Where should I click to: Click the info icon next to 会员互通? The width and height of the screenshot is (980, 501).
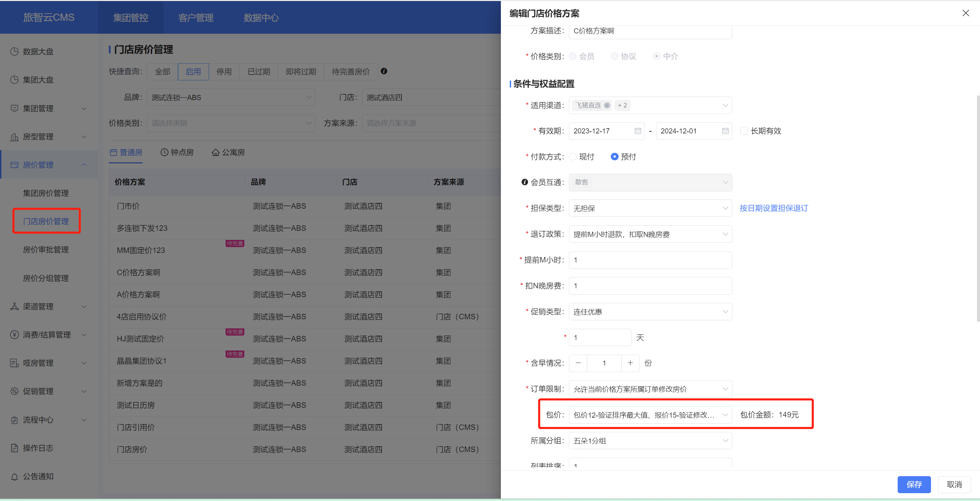click(525, 182)
